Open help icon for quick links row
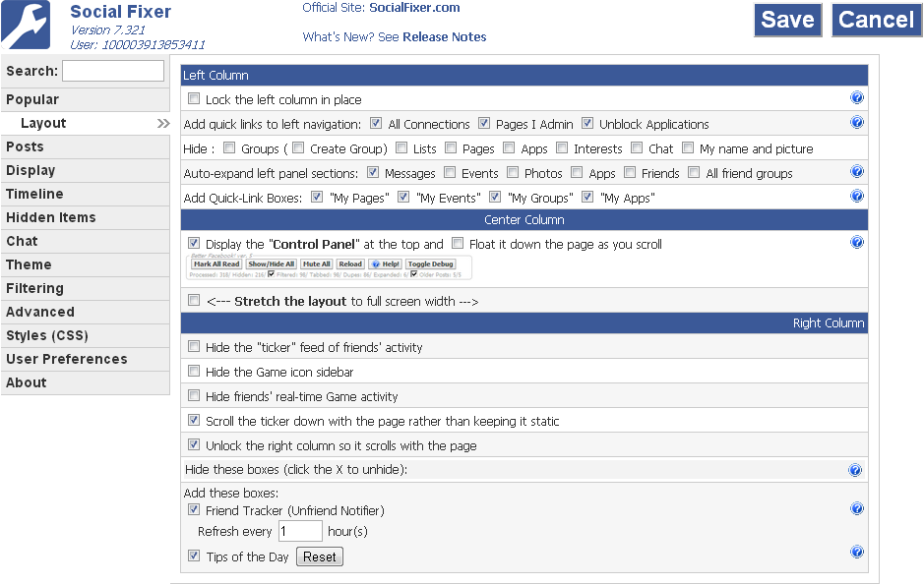924x585 pixels. click(x=857, y=123)
